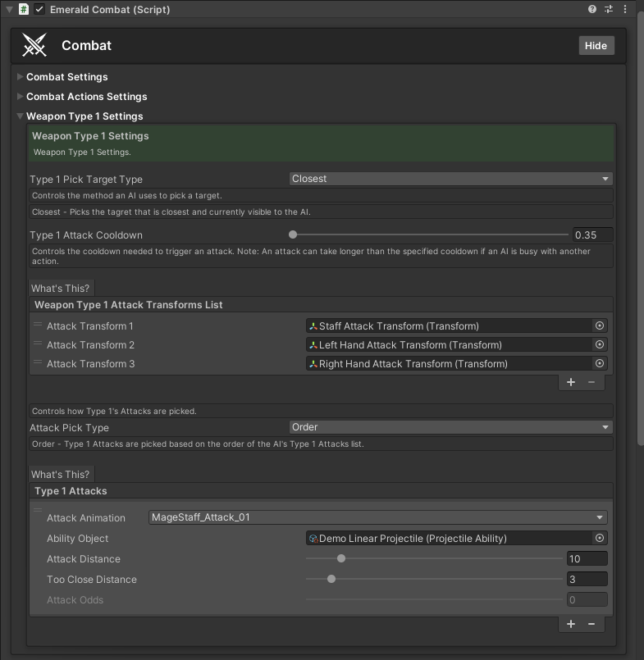Collapse the Emerald Combat component foldout

coord(9,9)
